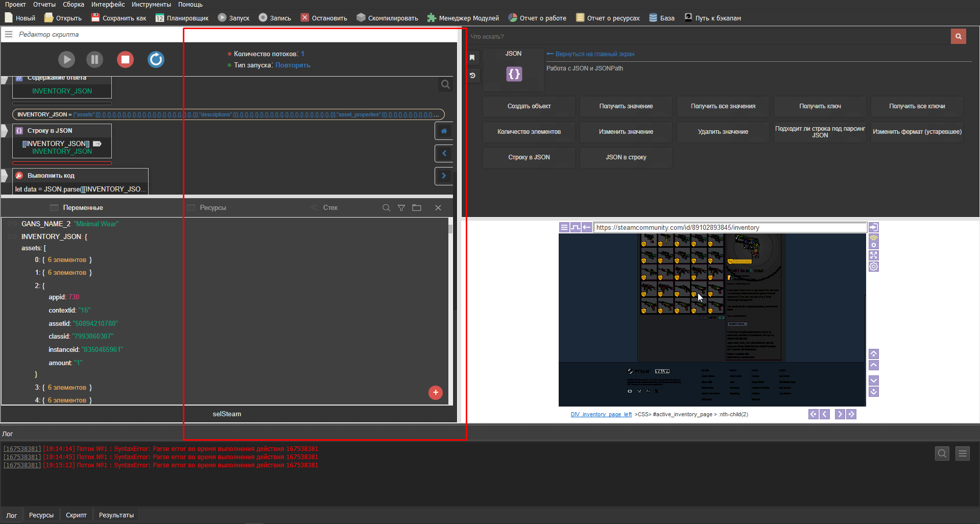Click the Получить значение action button
Screen dimensions: 980x524
coord(626,106)
